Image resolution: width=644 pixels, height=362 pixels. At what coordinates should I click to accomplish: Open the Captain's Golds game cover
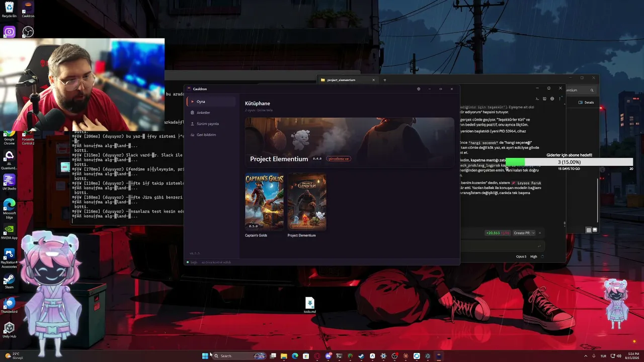click(264, 202)
